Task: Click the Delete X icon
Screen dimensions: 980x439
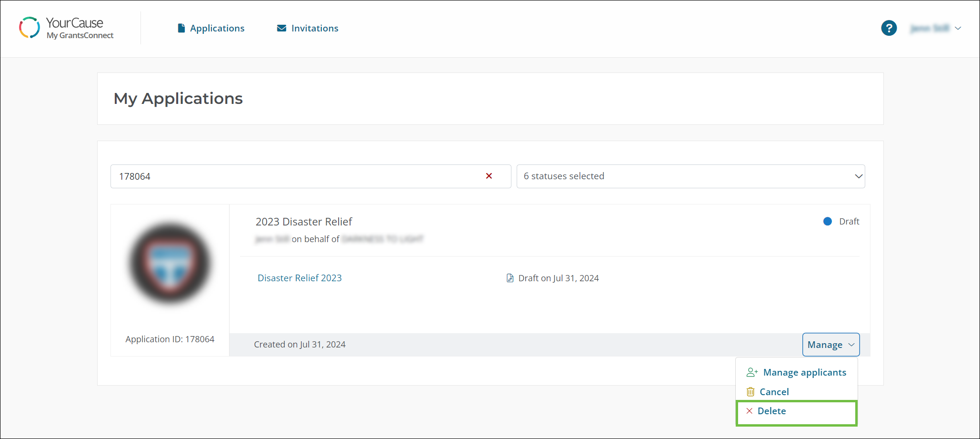Action: [x=749, y=411]
